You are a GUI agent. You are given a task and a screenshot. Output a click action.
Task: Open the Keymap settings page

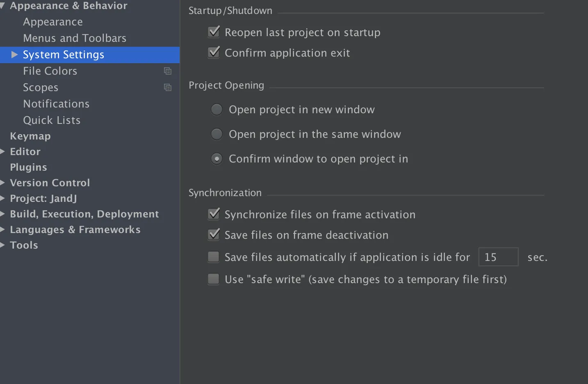[30, 136]
